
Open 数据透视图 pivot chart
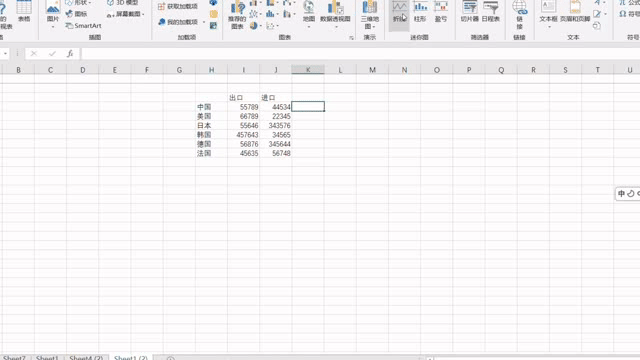point(335,14)
